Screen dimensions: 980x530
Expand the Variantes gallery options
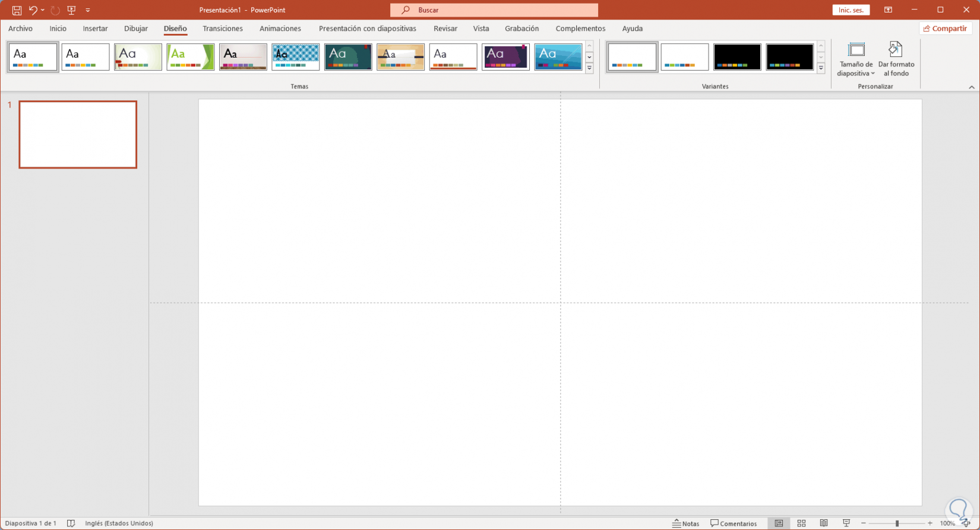tap(821, 68)
